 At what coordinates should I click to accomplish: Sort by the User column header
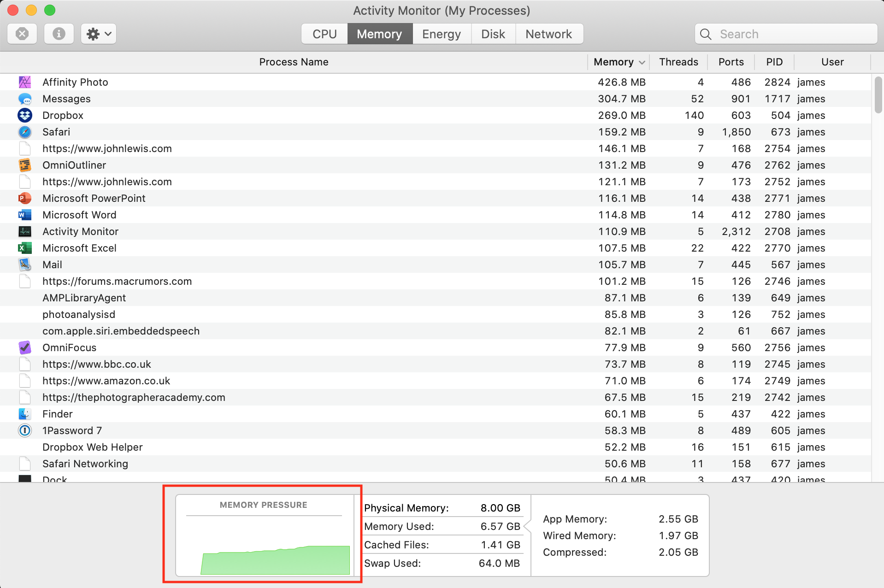[832, 62]
